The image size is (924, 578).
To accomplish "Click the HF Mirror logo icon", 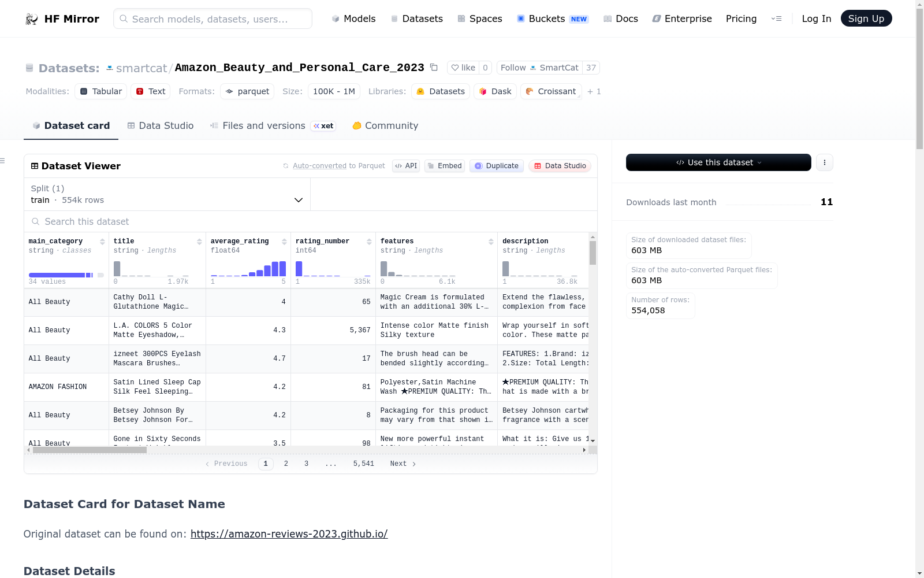I will (32, 19).
